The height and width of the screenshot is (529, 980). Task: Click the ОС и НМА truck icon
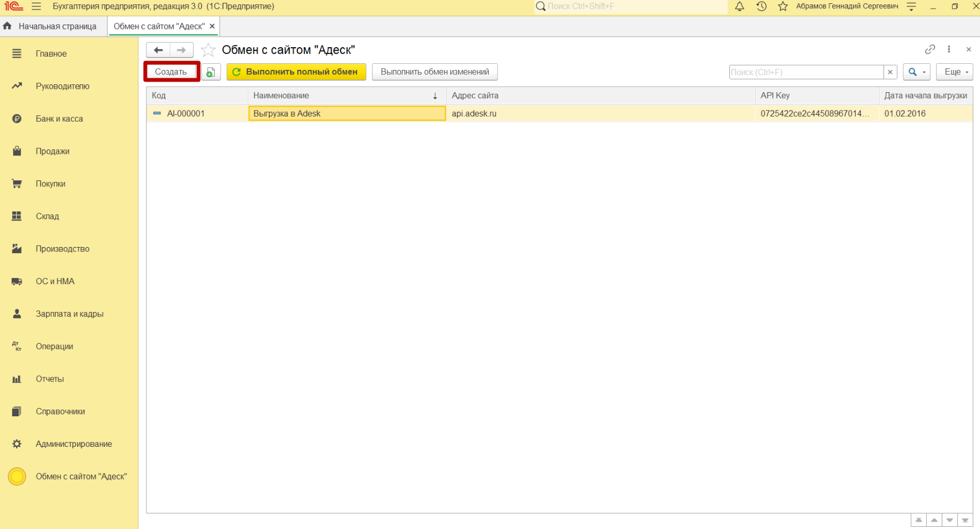(17, 281)
